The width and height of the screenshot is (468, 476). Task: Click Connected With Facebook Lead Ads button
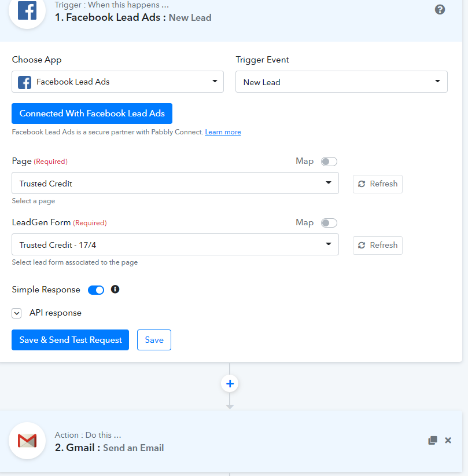point(92,113)
